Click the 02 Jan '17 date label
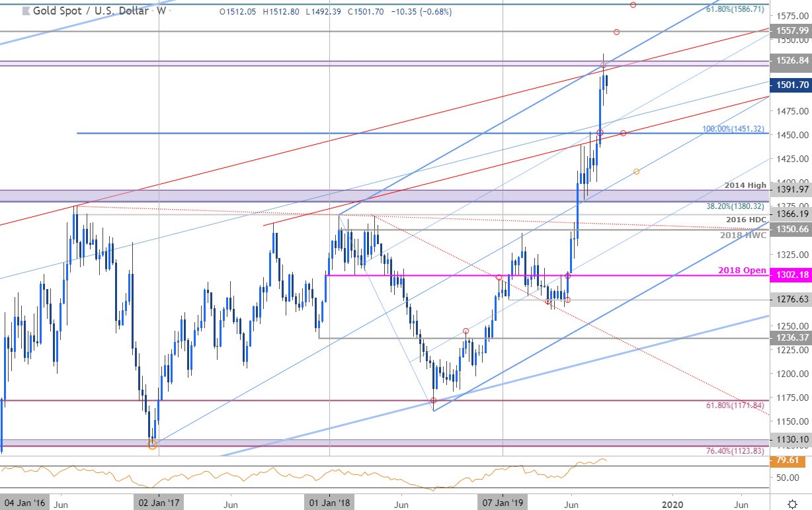Screen dimensions: 812x510 pos(159,503)
